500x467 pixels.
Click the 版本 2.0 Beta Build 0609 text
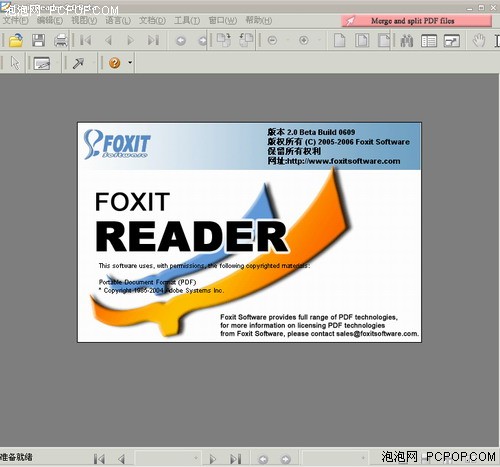click(311, 132)
